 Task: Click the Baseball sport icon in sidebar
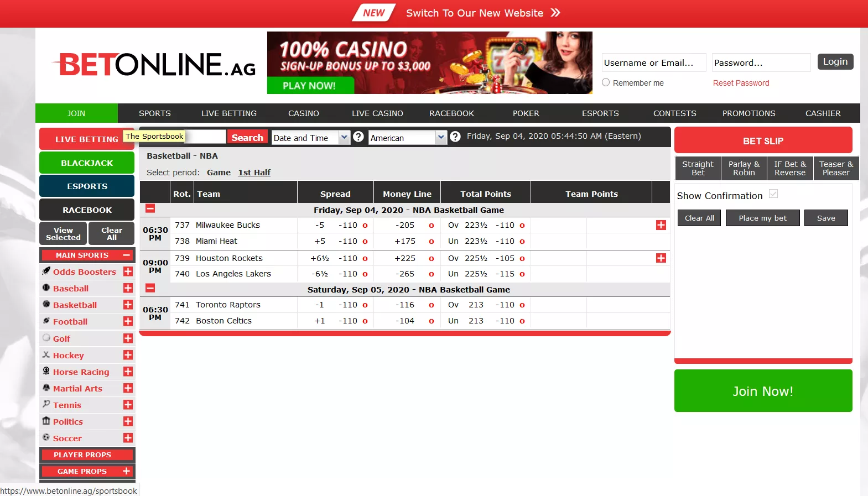tap(46, 288)
